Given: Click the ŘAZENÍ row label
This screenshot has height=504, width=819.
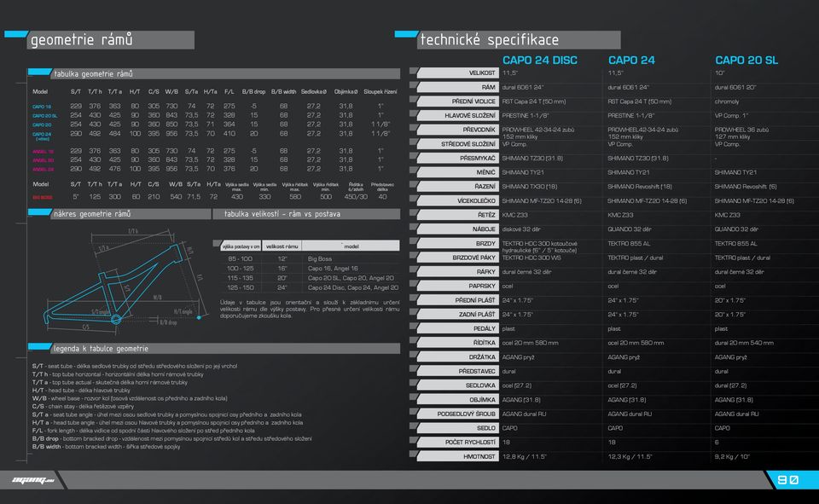Looking at the screenshot, I should 457,186.
